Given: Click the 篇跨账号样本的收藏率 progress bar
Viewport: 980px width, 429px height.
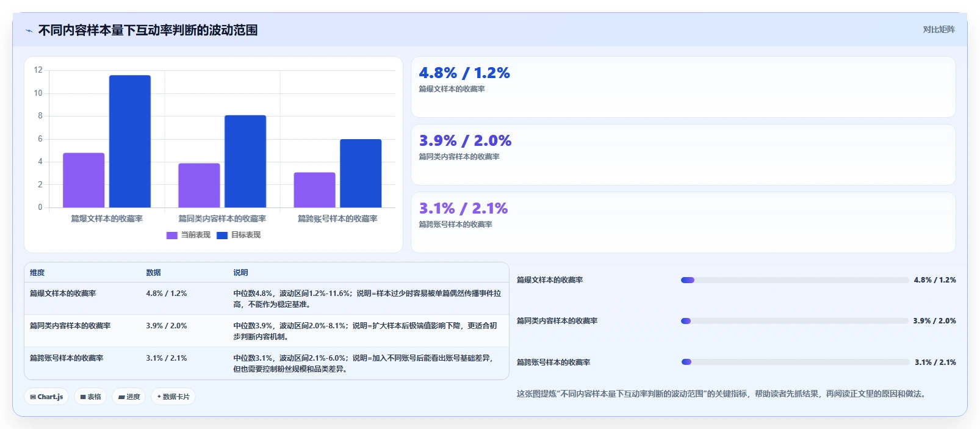Looking at the screenshot, I should point(795,362).
